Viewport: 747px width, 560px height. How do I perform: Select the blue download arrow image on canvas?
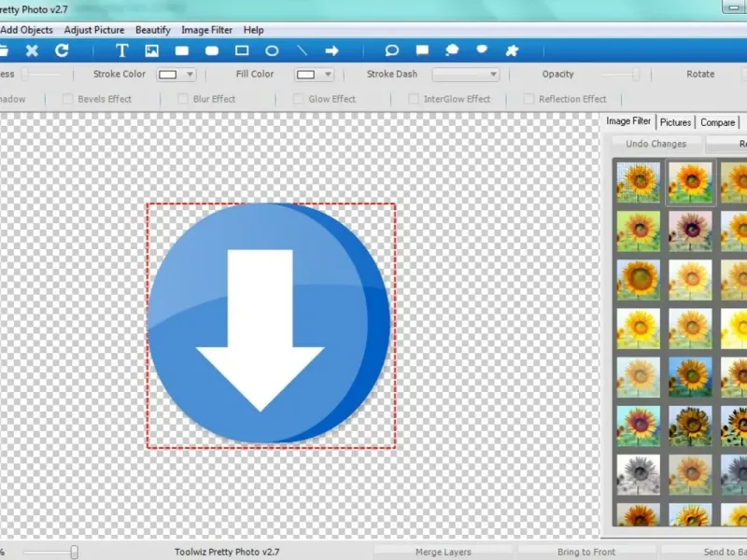tap(271, 325)
